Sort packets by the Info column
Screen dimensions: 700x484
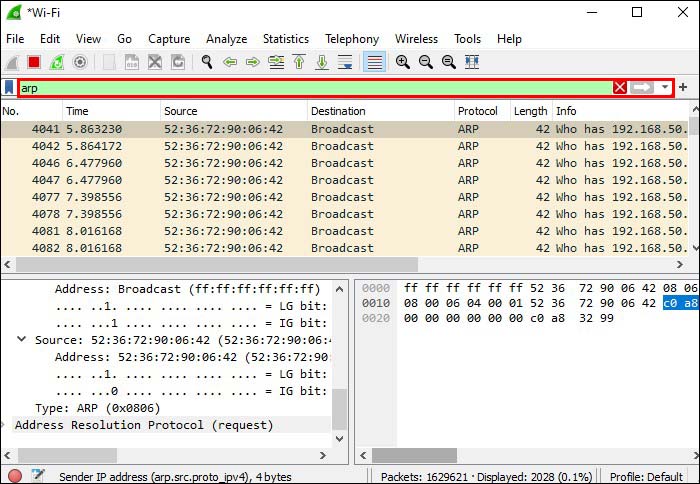tap(621, 111)
